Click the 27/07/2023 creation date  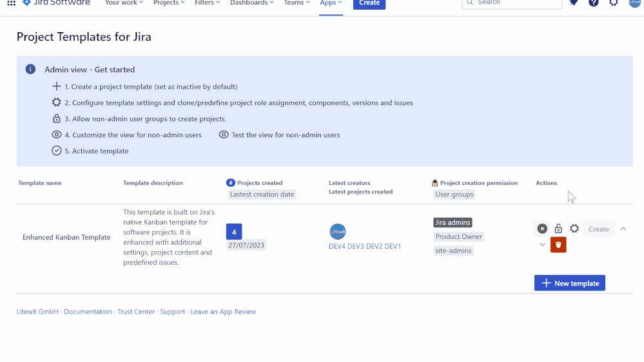246,245
